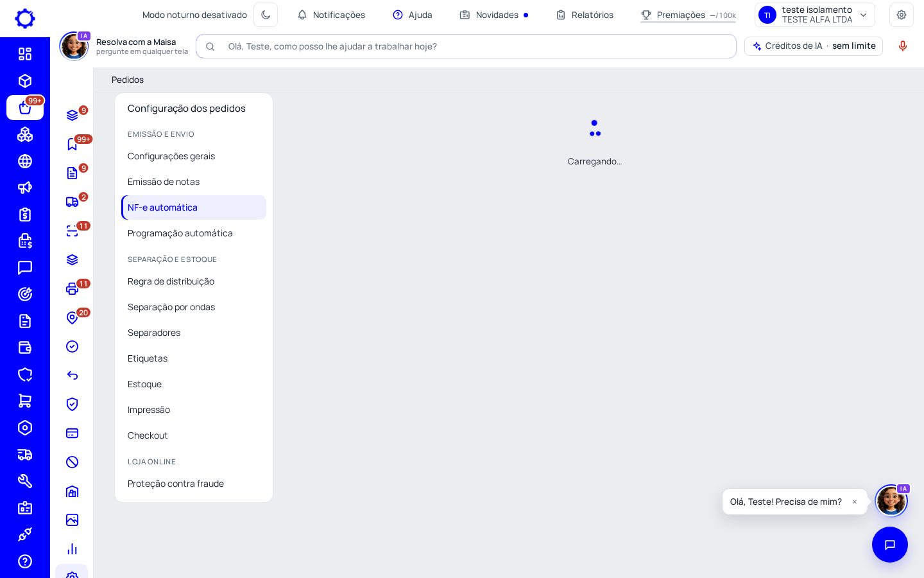Image resolution: width=924 pixels, height=578 pixels.
Task: Open location pin icon with badge 20
Action: click(x=73, y=317)
